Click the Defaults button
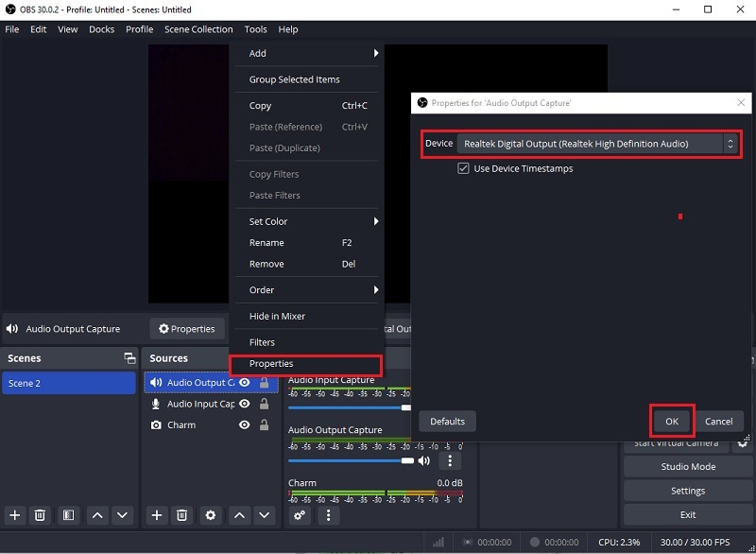Viewport: 756px width, 554px height. point(447,421)
